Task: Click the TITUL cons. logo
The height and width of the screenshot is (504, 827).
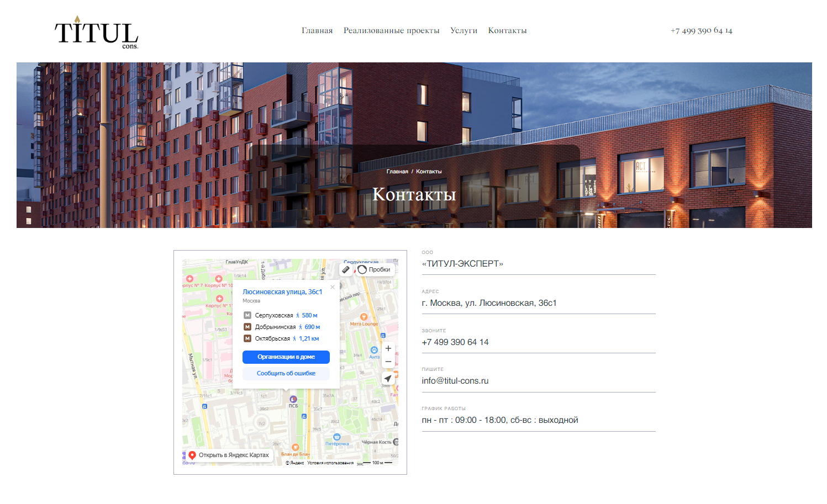Action: [97, 33]
